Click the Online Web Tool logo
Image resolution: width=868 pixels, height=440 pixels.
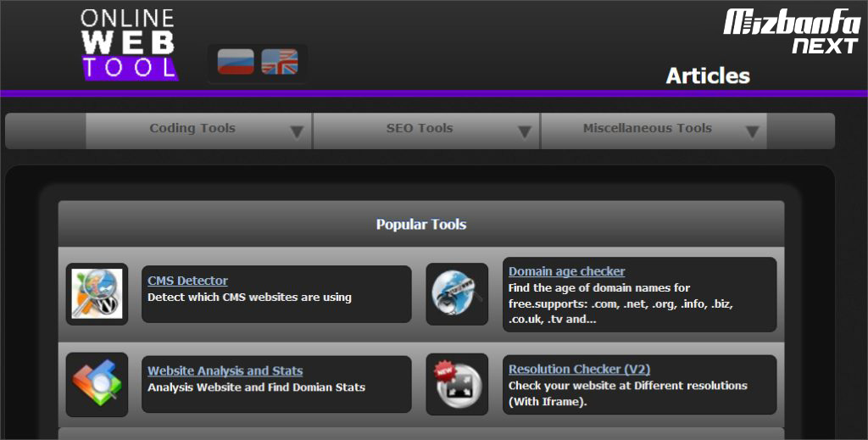pos(130,44)
